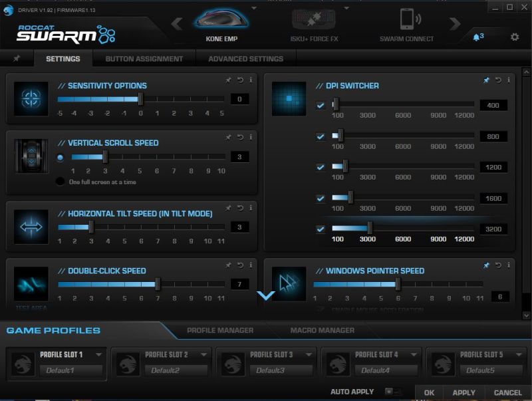The height and width of the screenshot is (401, 532).
Task: Select the Default3 profile slot
Action: point(281,370)
